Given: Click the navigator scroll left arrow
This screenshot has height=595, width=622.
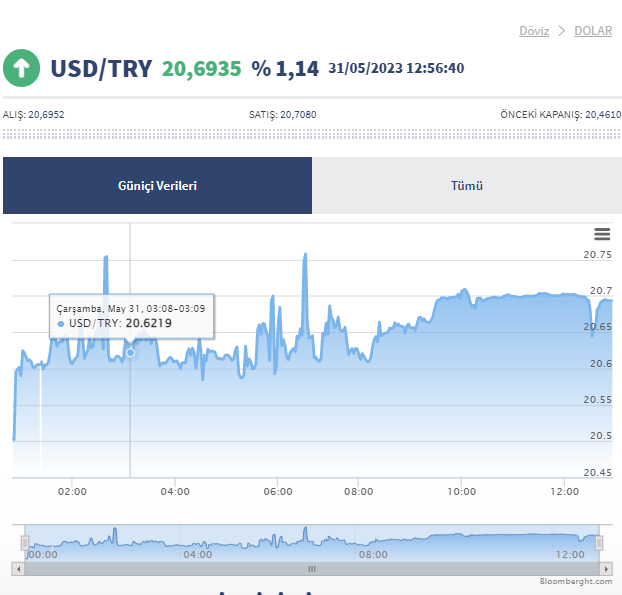Looking at the screenshot, I should (18, 569).
